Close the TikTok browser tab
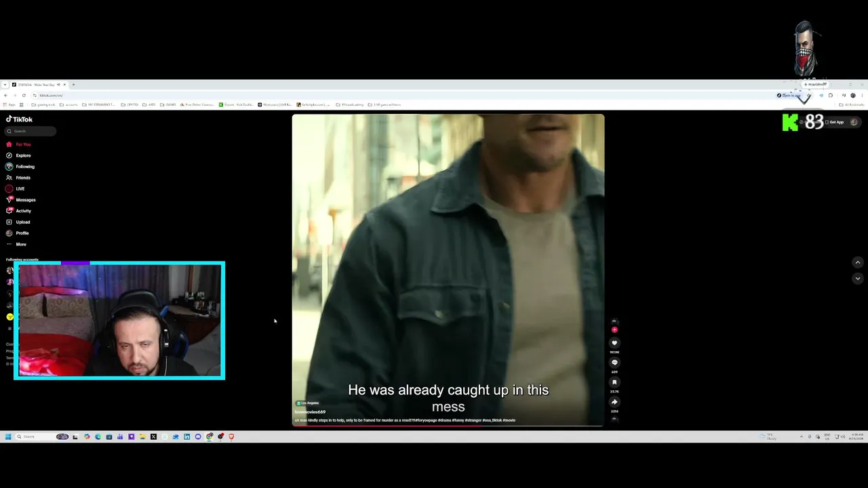 [x=64, y=85]
